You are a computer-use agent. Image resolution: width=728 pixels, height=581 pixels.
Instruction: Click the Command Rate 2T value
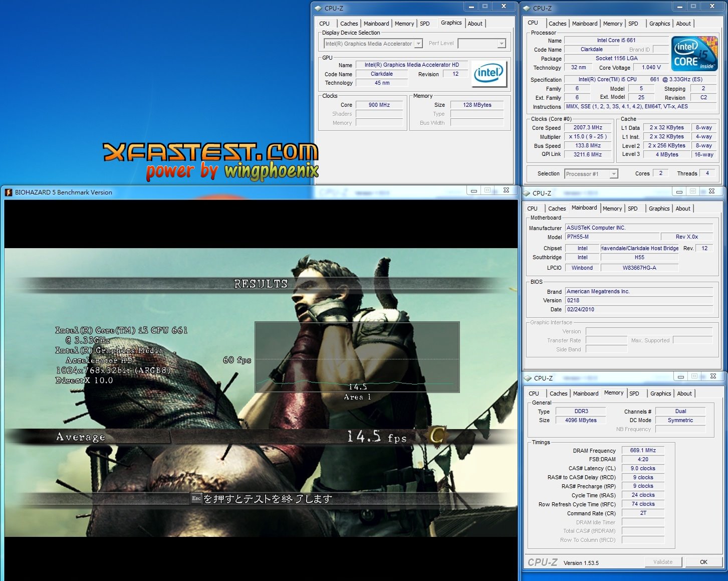click(x=643, y=513)
